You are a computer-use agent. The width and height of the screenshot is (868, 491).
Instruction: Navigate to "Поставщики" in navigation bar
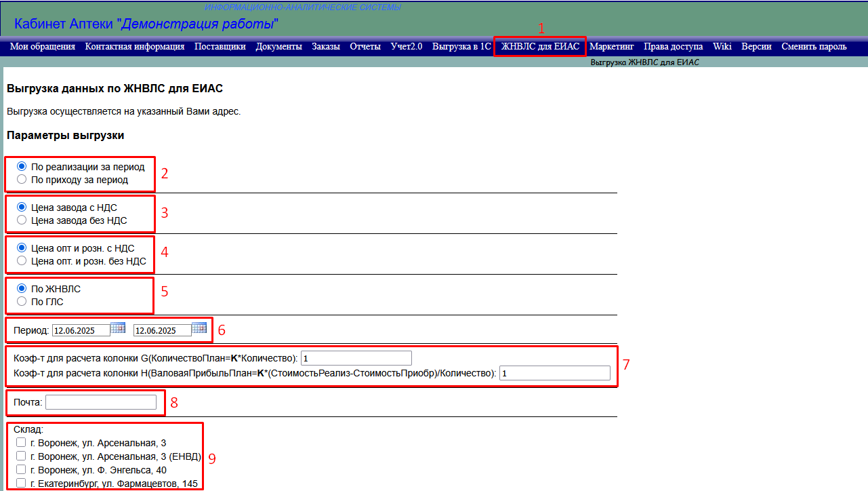220,47
